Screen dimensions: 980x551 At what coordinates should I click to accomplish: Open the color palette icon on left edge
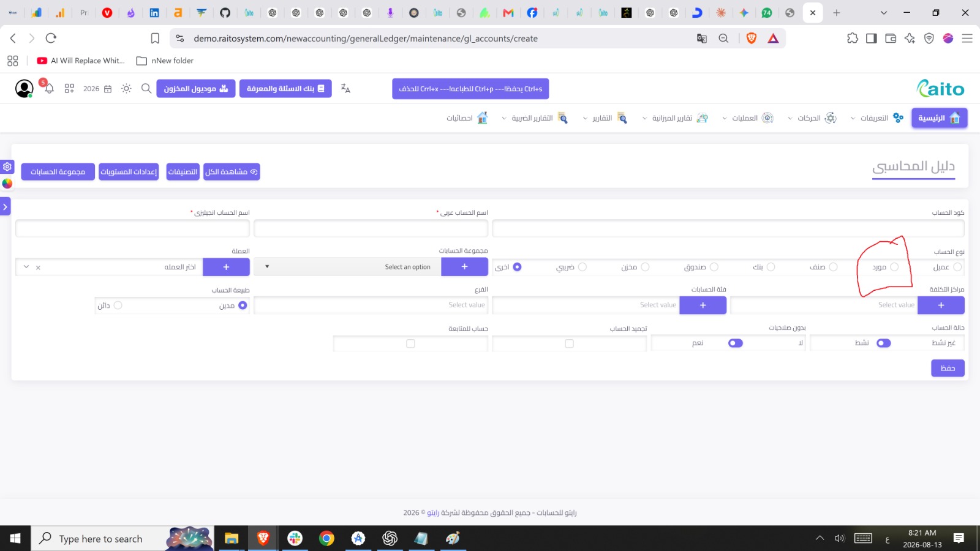click(x=7, y=183)
